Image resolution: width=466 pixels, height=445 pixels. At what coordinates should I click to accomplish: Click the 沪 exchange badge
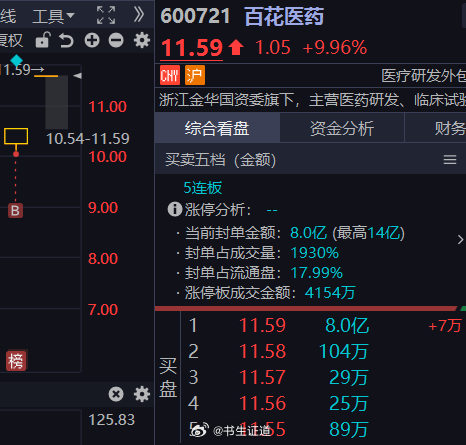pos(195,75)
